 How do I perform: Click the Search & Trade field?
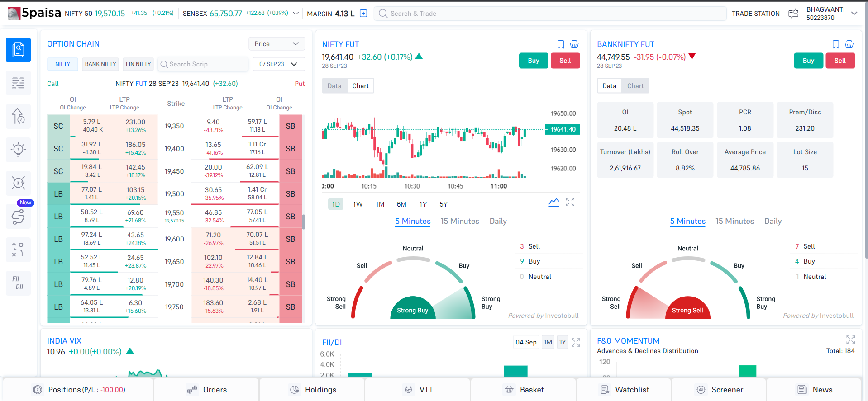(x=550, y=14)
